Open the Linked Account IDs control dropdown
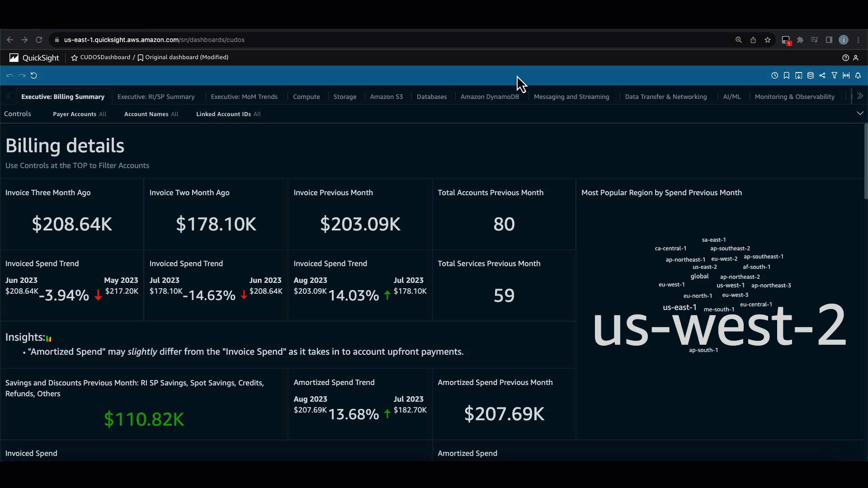 point(229,114)
